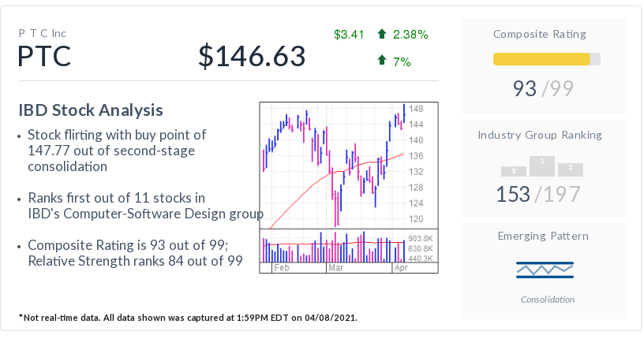Click the IBD Stock Analysis heading
Image resolution: width=644 pixels, height=339 pixels.
(90, 110)
